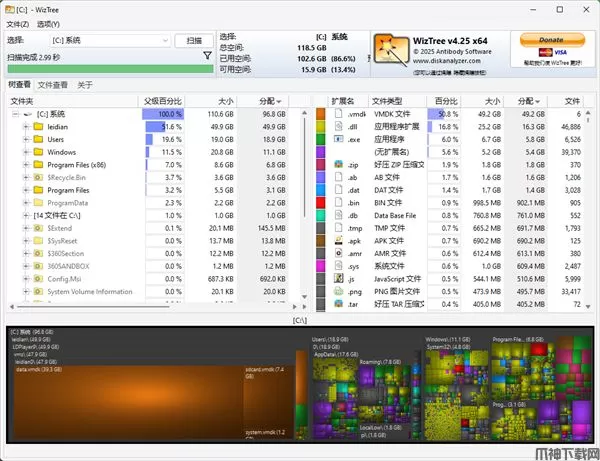600x461 pixels.
Task: Switch to the 文件查看 tab
Action: coord(53,85)
